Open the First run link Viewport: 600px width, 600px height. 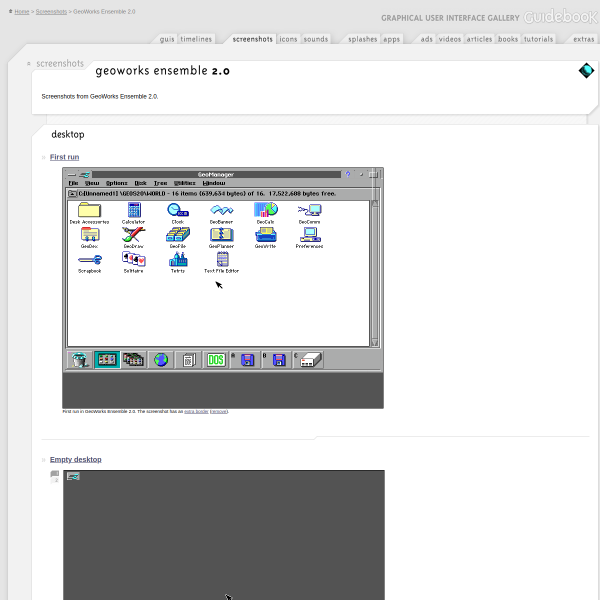(x=64, y=157)
